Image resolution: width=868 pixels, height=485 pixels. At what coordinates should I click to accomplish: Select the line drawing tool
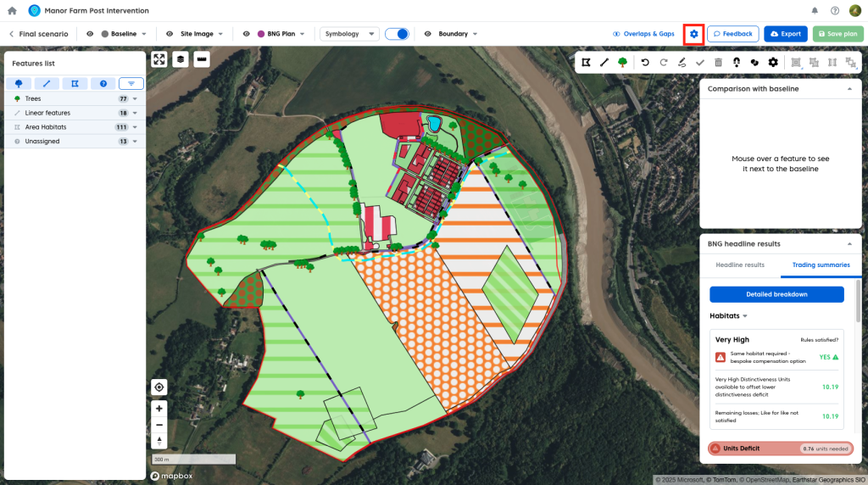tap(604, 62)
